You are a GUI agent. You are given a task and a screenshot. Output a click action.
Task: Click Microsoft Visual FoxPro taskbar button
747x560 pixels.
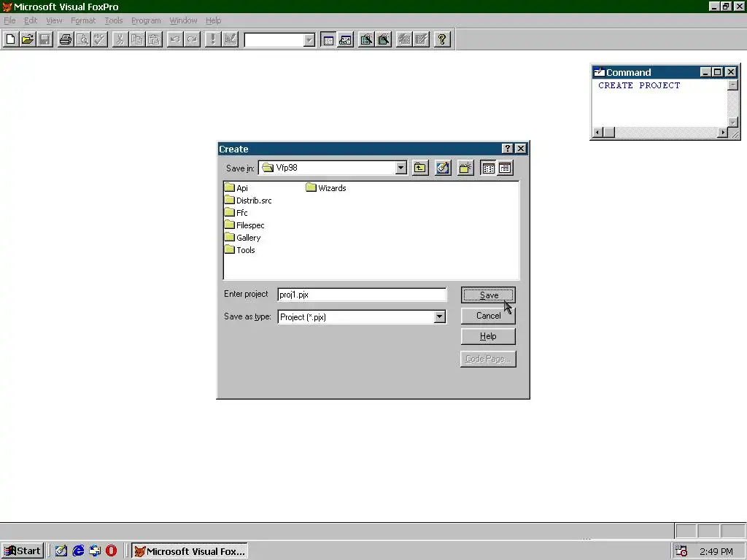click(x=190, y=551)
